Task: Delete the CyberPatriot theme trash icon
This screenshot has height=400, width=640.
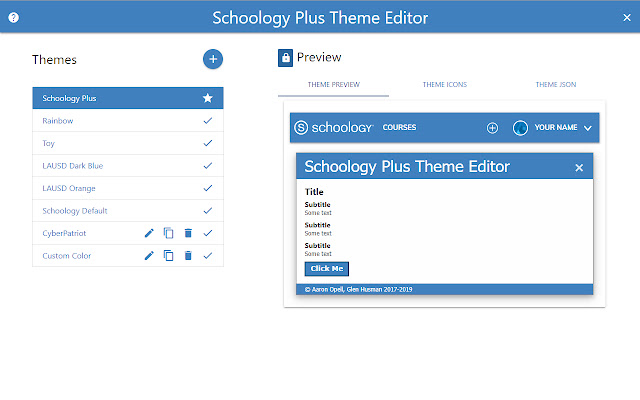Action: (x=188, y=233)
